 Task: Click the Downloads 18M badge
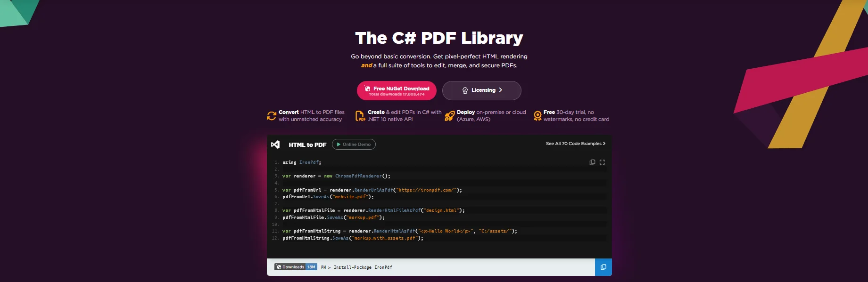(x=296, y=267)
